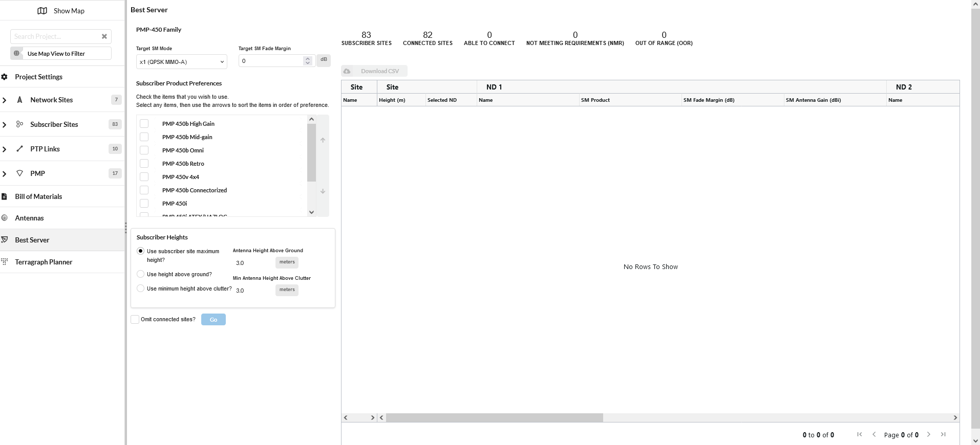
Task: Click Target SM Fade Margin input
Action: click(271, 61)
